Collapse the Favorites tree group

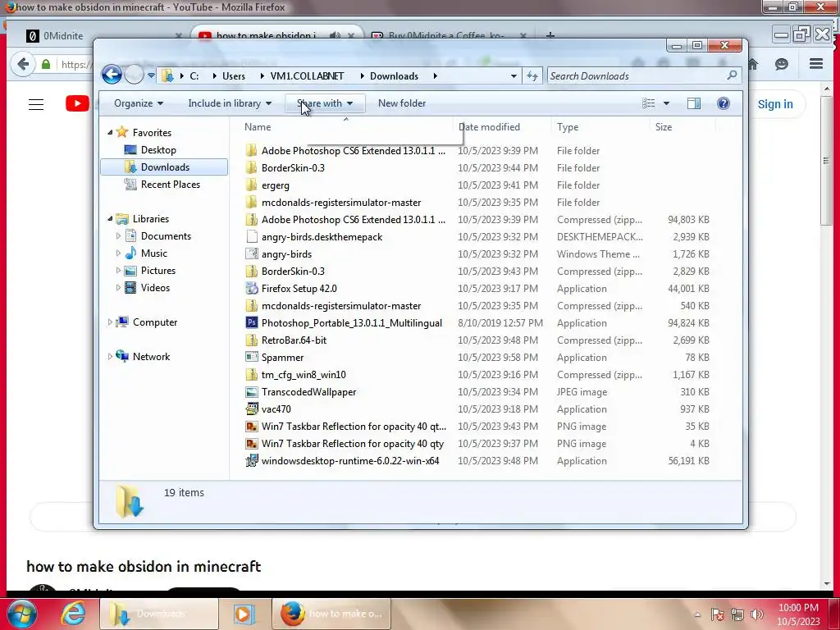[x=110, y=132]
